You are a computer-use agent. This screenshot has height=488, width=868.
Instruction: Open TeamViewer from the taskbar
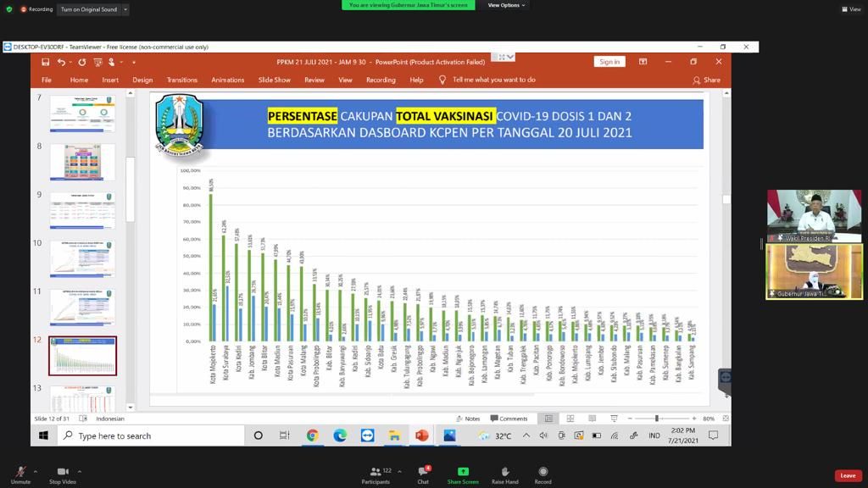tap(367, 435)
